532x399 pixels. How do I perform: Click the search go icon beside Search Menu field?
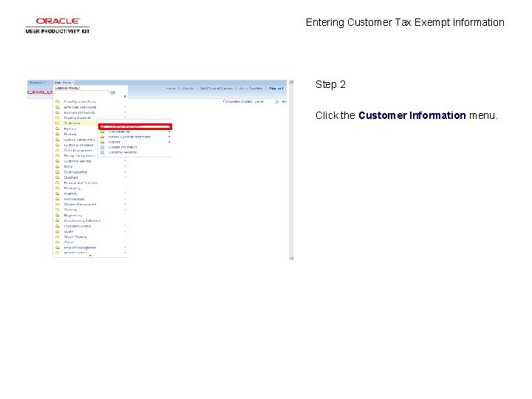(112, 92)
